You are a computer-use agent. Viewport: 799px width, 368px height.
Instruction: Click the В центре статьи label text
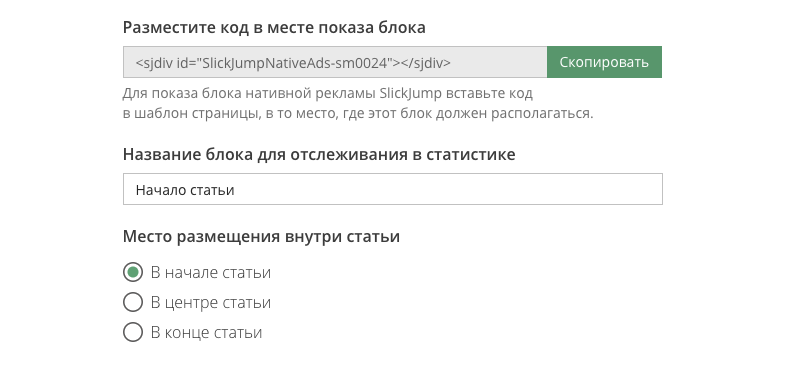pyautogui.click(x=210, y=303)
